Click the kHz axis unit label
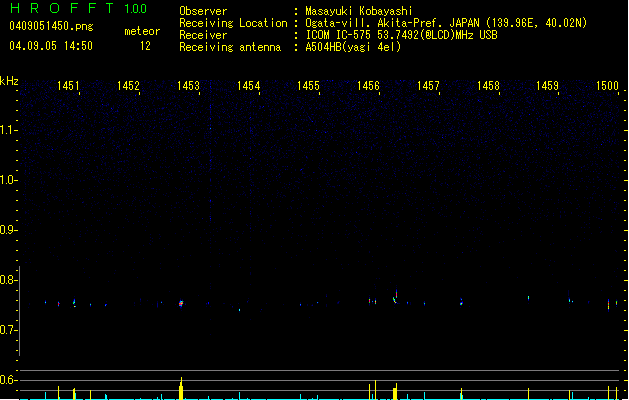This screenshot has height=400, width=629. (x=9, y=81)
